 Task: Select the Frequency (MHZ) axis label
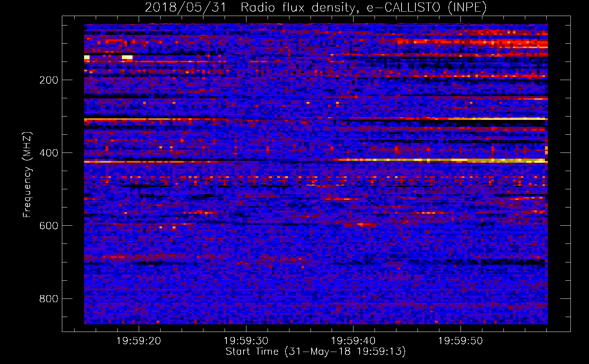[27, 174]
